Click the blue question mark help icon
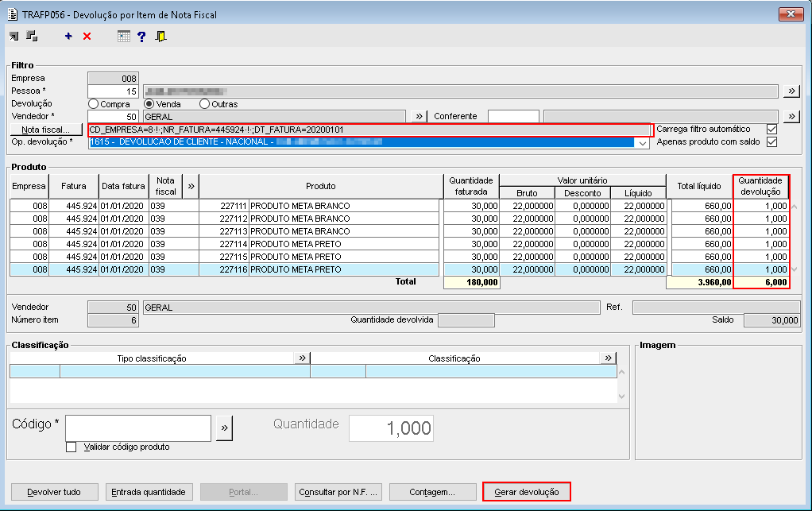This screenshot has width=812, height=511. 141,37
